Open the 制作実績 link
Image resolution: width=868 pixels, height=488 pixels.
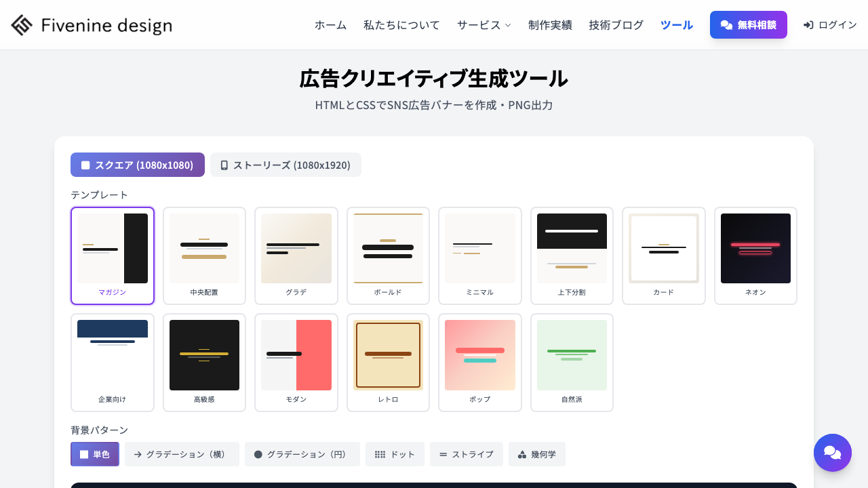[x=550, y=25]
